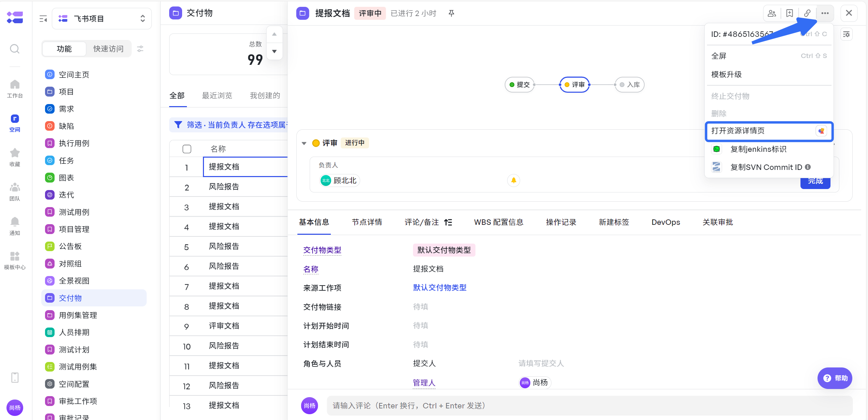Click the plugin icon on 打开资源详情页
The image size is (868, 420).
coord(821,131)
